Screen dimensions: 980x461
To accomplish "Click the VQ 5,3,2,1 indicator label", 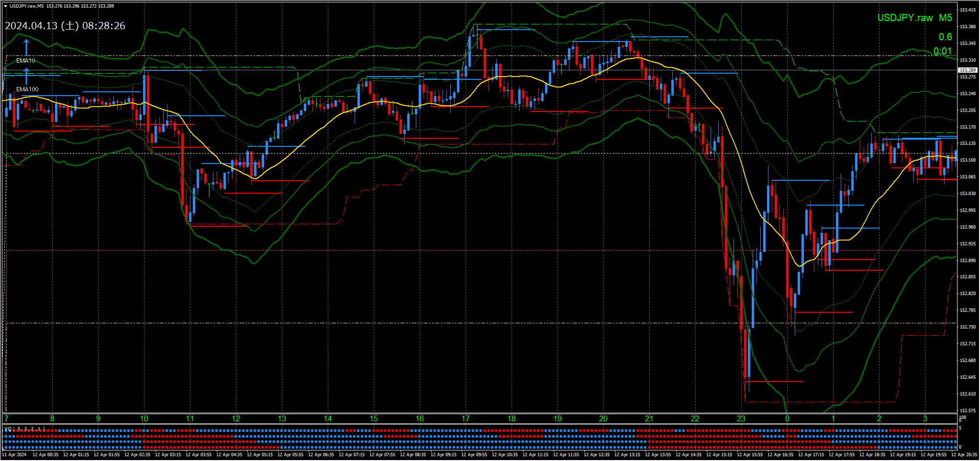I will [x=25, y=429].
